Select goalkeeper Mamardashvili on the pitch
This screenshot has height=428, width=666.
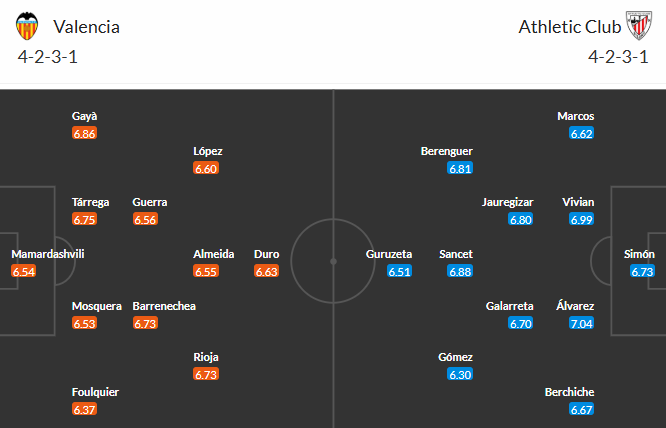48,254
